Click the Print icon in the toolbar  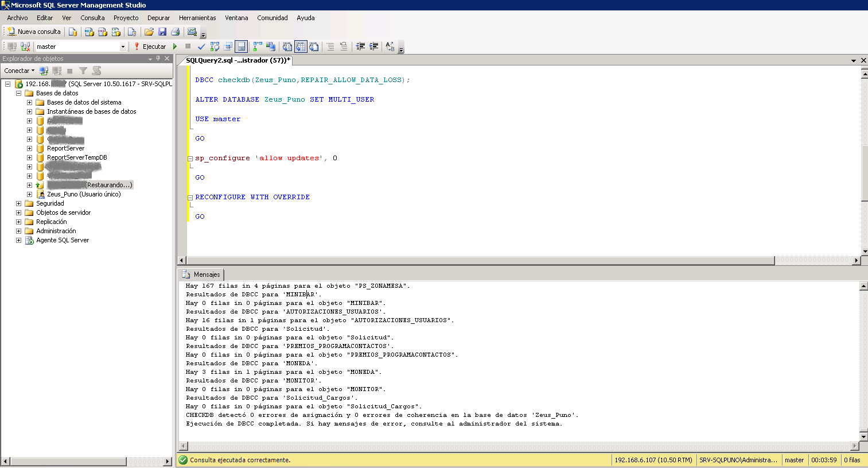[x=176, y=32]
